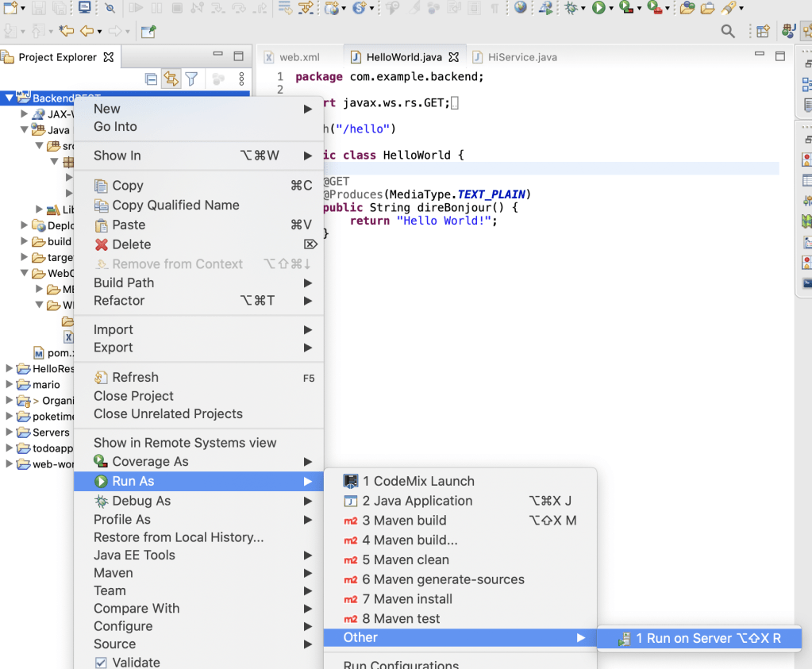Open the toolbar search magnifier
The width and height of the screenshot is (812, 669).
(x=727, y=31)
